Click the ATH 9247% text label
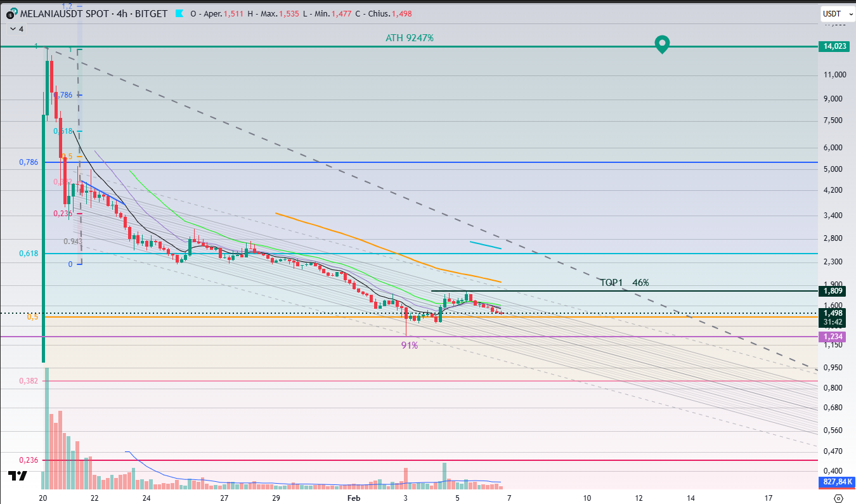The image size is (856, 504). pos(410,38)
